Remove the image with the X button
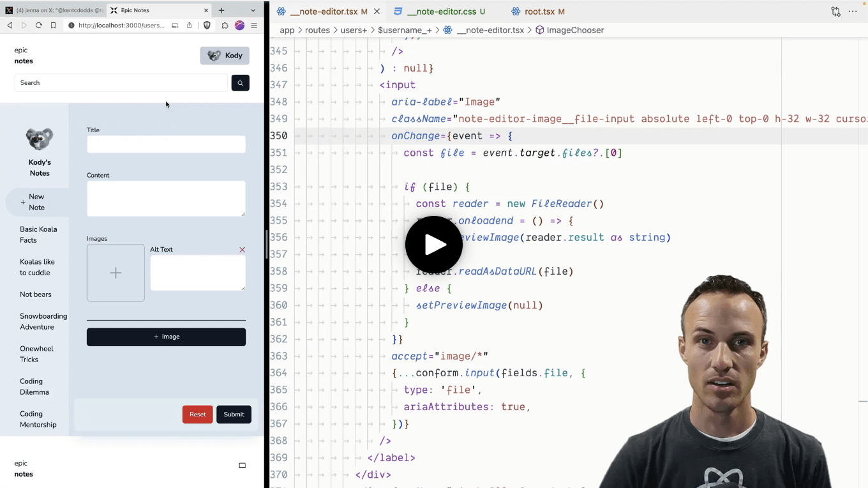Viewport: 868px width, 488px height. tap(242, 250)
